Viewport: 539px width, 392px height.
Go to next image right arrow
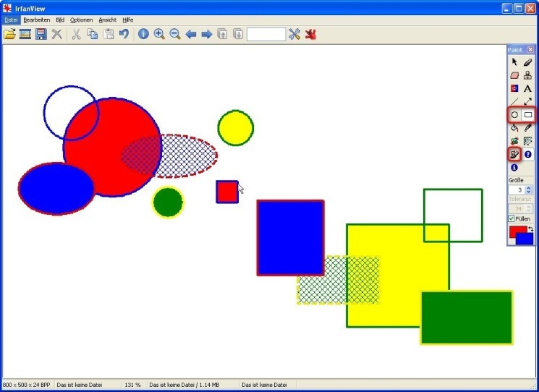[207, 34]
